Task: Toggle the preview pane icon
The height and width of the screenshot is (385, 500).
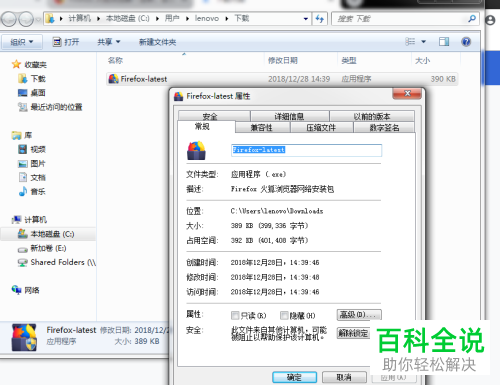Action: 444,42
